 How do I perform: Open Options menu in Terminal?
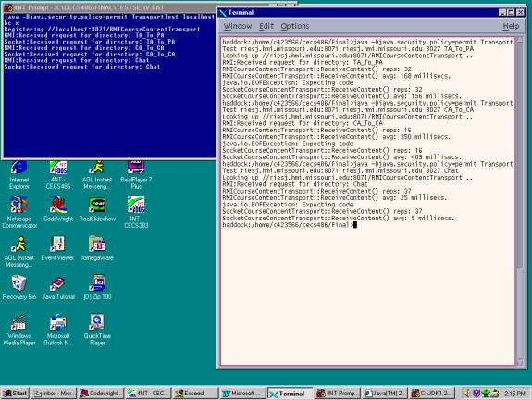295,26
